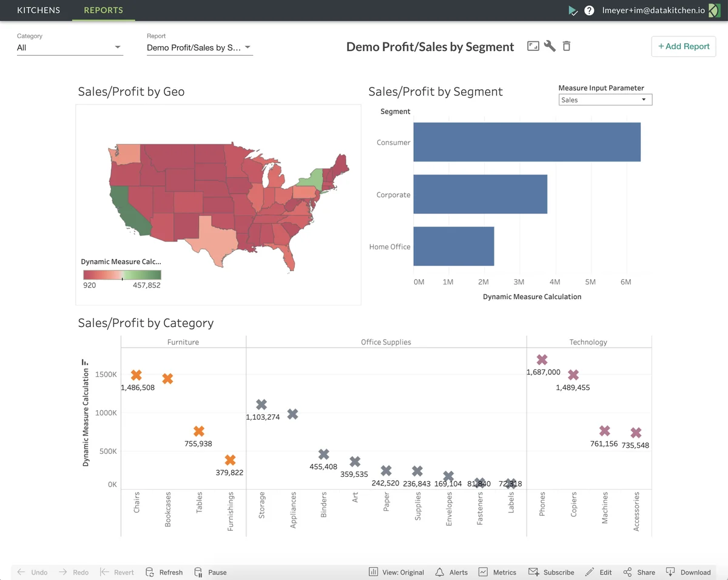Open the help question mark icon
This screenshot has width=728, height=580.
[589, 10]
